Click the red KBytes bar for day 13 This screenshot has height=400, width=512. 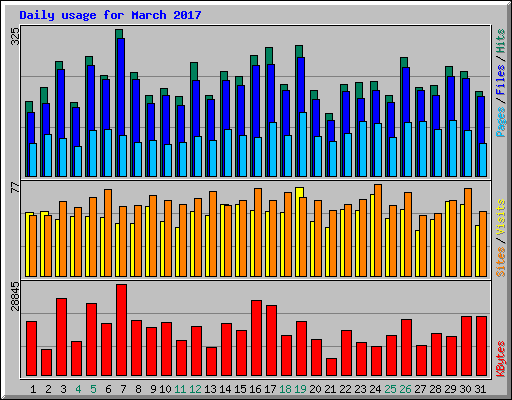pyautogui.click(x=211, y=362)
